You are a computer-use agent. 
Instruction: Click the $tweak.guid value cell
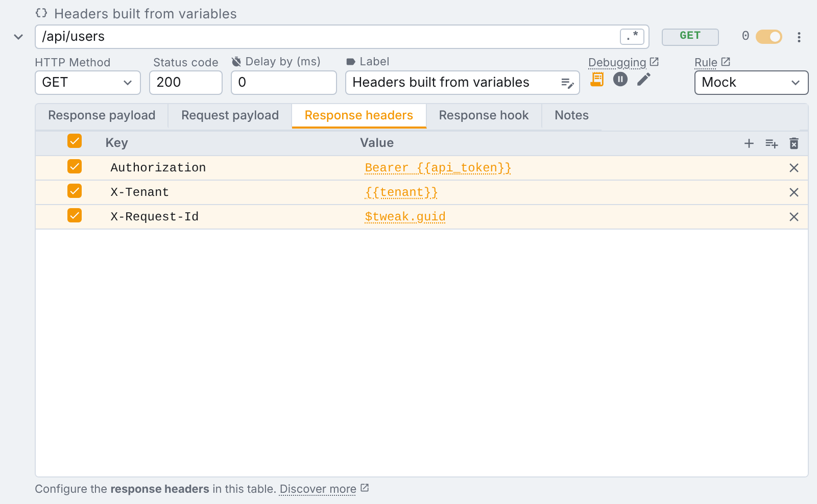pyautogui.click(x=405, y=217)
